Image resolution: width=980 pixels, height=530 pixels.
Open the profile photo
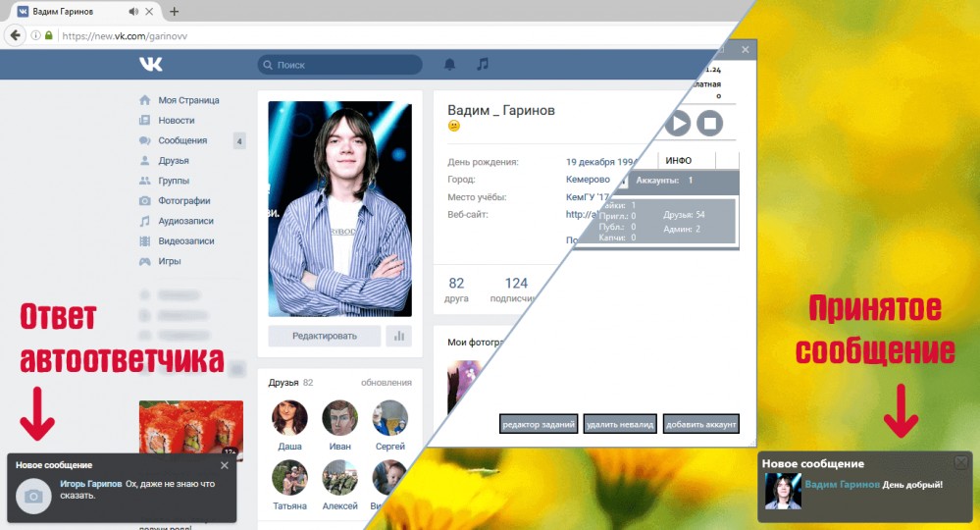click(x=340, y=209)
